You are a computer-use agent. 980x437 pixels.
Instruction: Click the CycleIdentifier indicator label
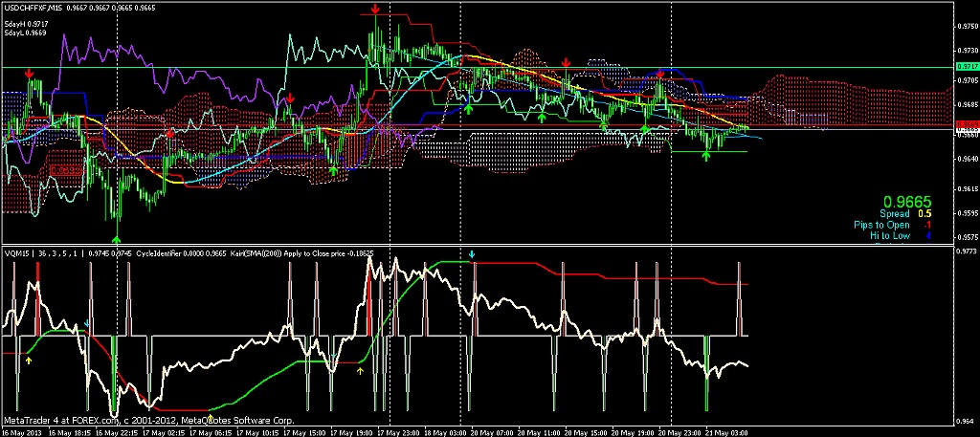click(x=159, y=253)
